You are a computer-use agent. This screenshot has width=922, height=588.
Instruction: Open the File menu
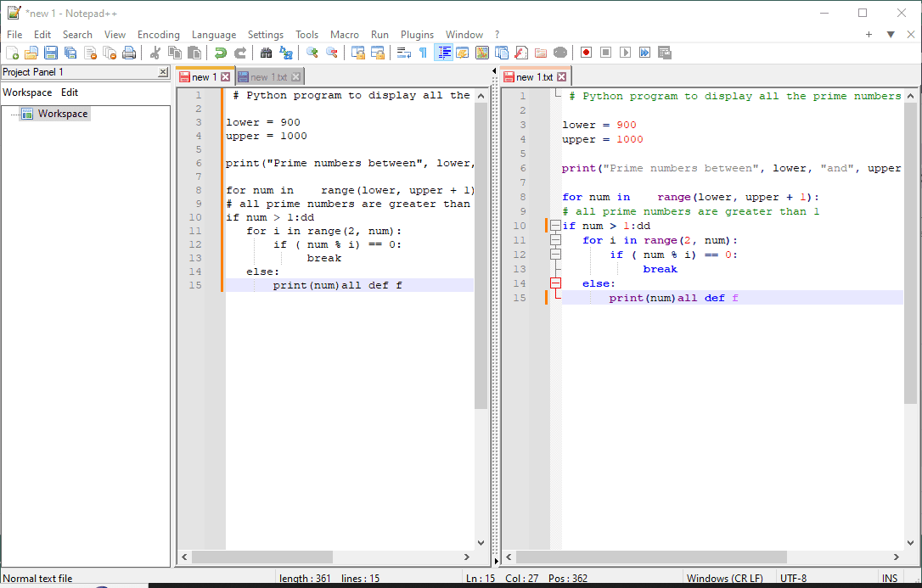click(x=14, y=35)
